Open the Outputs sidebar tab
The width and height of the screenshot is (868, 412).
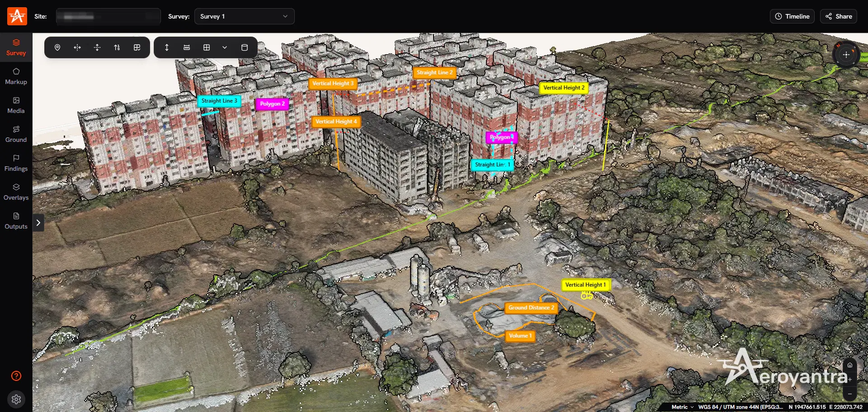click(16, 221)
